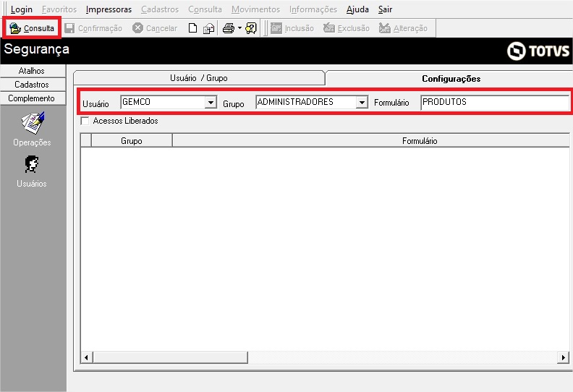573x392 pixels.
Task: Click the horizontal scrollbar thumb
Action: 170,357
